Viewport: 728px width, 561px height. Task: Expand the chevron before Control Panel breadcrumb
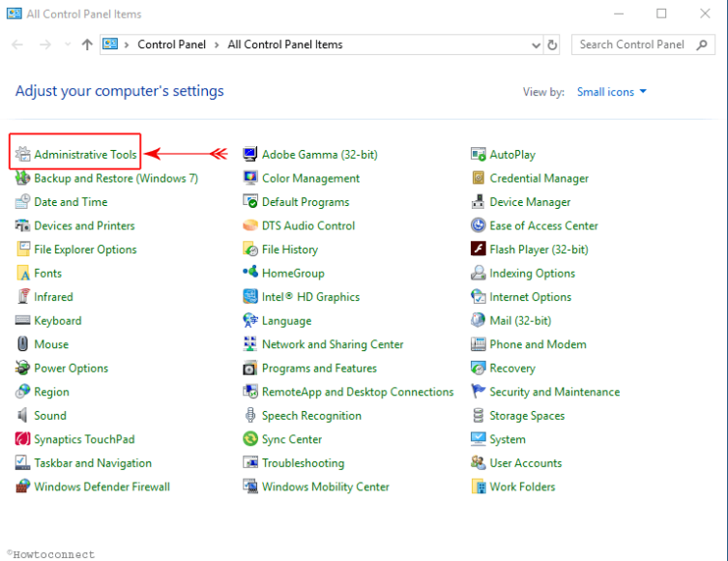click(127, 44)
